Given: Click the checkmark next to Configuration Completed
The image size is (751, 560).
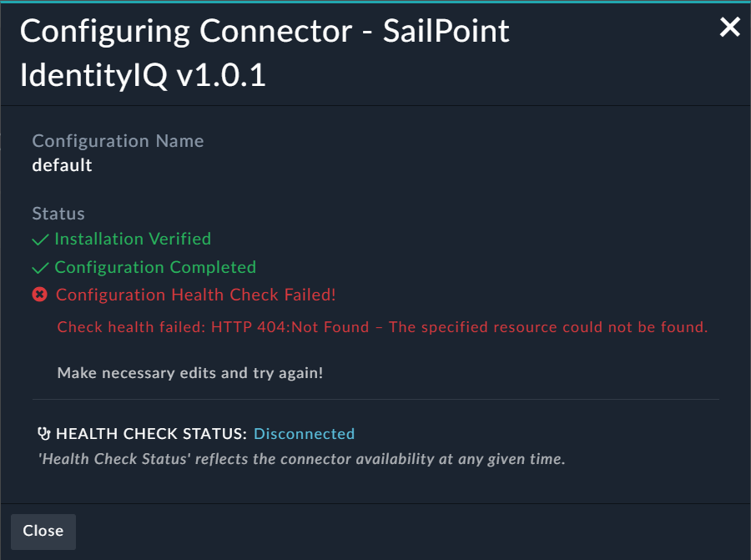Looking at the screenshot, I should point(38,267).
